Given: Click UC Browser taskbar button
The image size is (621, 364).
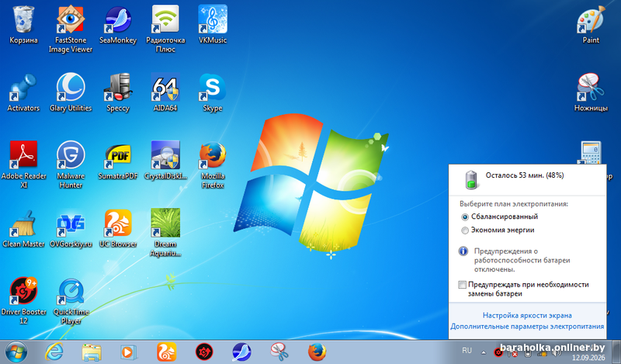Looking at the screenshot, I should click(x=166, y=352).
